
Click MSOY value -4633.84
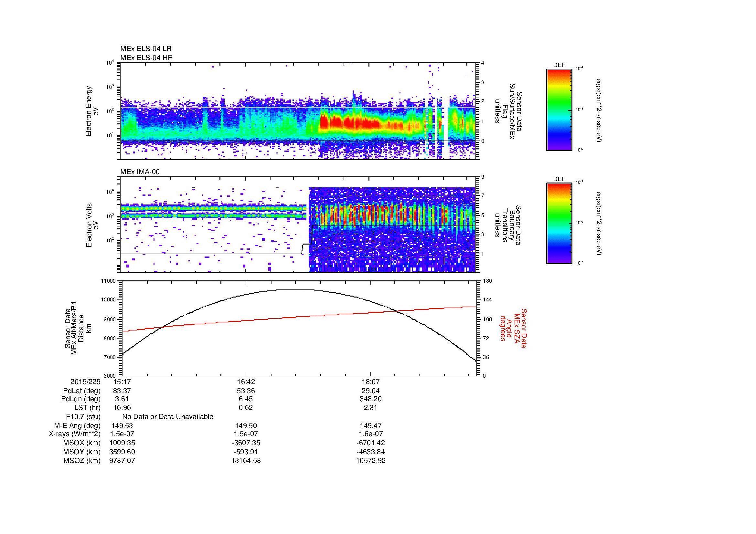[371, 452]
